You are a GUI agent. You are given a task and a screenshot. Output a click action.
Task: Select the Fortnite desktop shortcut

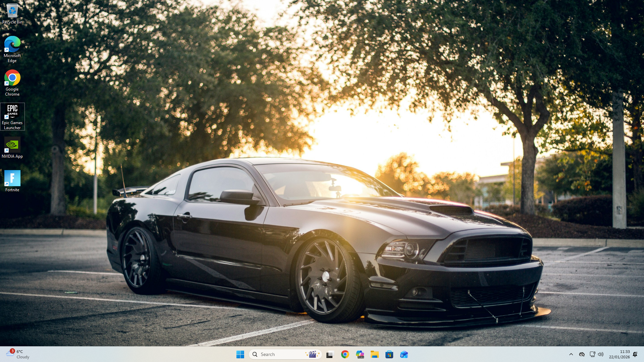pos(12,181)
